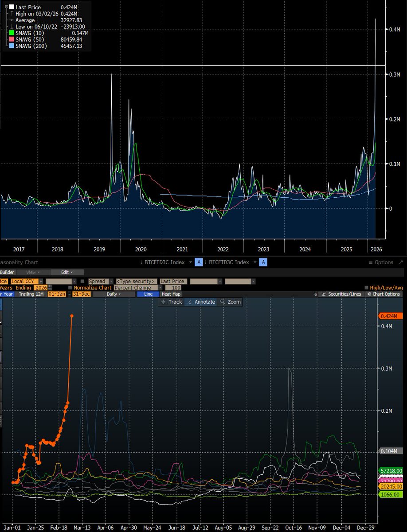The image size is (407, 532).
Task: Click the green SMAVG (10) color swatch
Action: [x=12, y=33]
